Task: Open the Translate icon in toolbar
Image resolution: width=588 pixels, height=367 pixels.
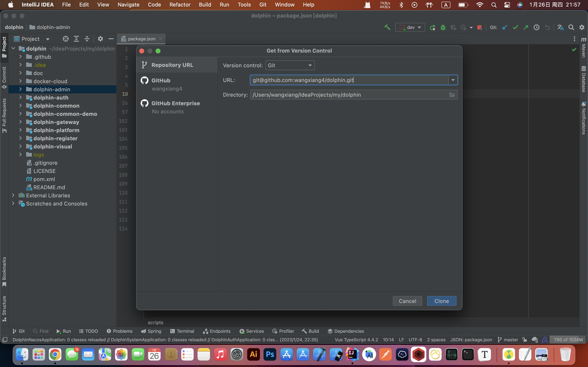Action: pyautogui.click(x=560, y=28)
